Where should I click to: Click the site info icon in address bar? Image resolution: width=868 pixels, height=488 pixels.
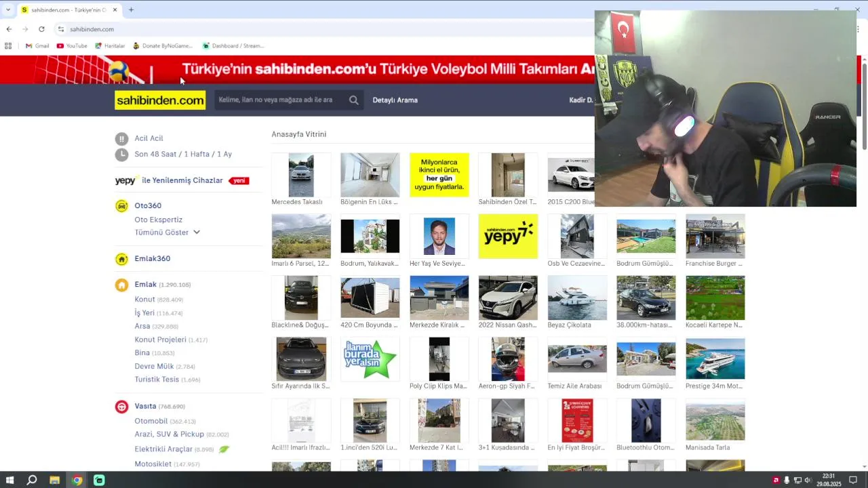tap(60, 29)
